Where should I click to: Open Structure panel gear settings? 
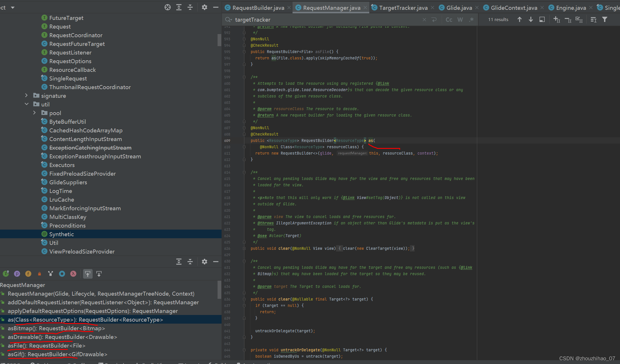click(204, 262)
